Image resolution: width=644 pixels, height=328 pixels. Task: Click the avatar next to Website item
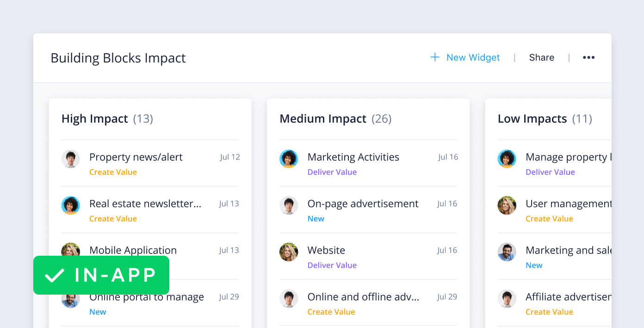[289, 252]
